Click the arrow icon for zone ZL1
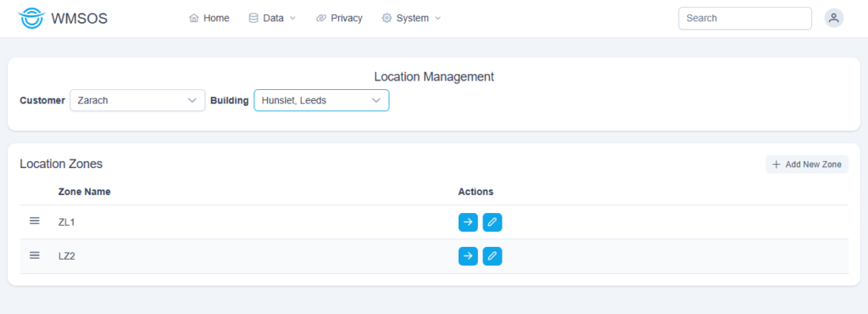This screenshot has width=868, height=314. [x=468, y=222]
